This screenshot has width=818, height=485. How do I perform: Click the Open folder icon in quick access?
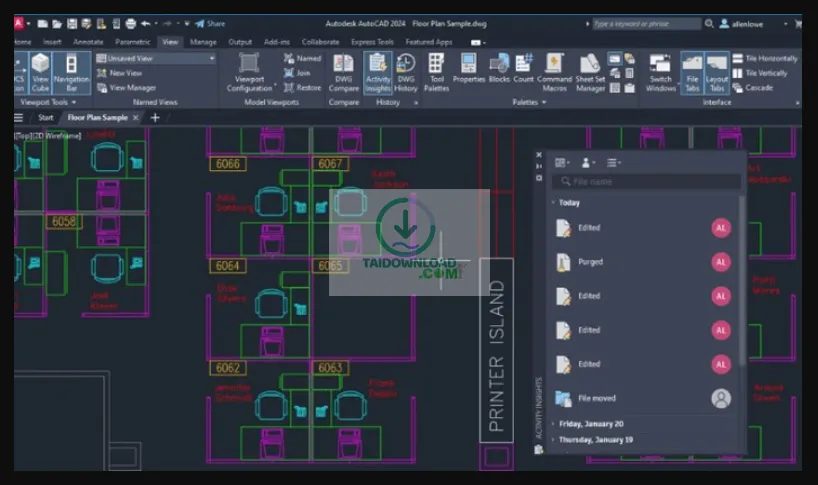click(x=57, y=23)
